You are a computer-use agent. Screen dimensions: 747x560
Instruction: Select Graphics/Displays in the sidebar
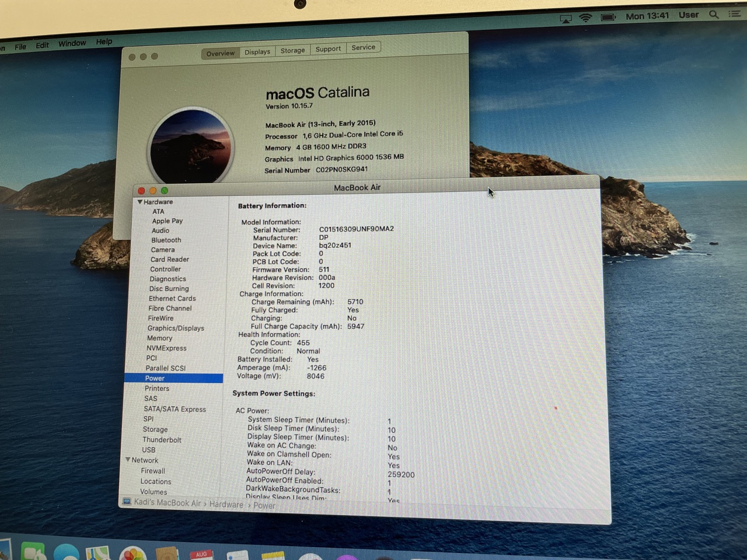[x=176, y=328]
